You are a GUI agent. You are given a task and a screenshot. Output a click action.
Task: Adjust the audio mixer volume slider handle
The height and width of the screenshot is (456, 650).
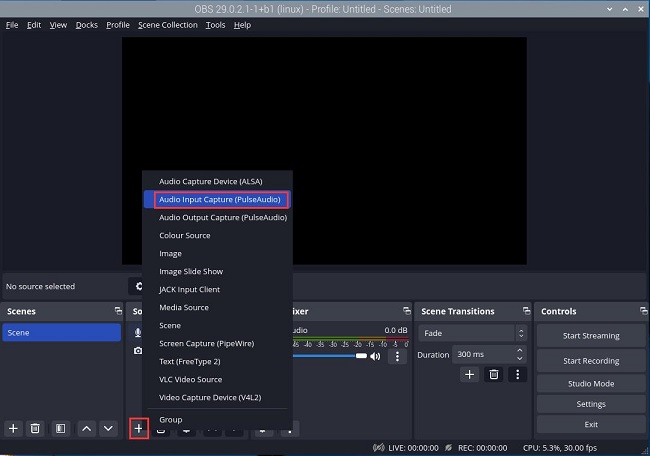(x=361, y=356)
